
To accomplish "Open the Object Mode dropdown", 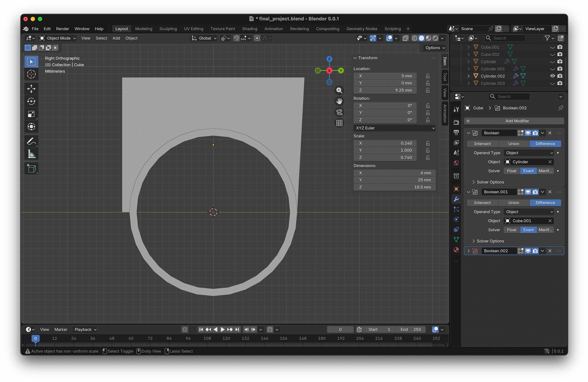I will [58, 38].
